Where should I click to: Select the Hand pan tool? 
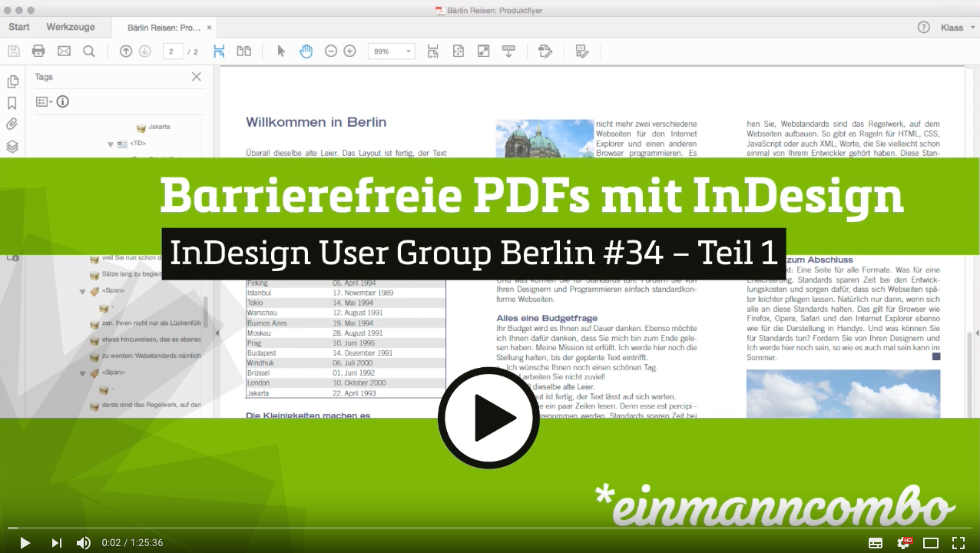306,51
